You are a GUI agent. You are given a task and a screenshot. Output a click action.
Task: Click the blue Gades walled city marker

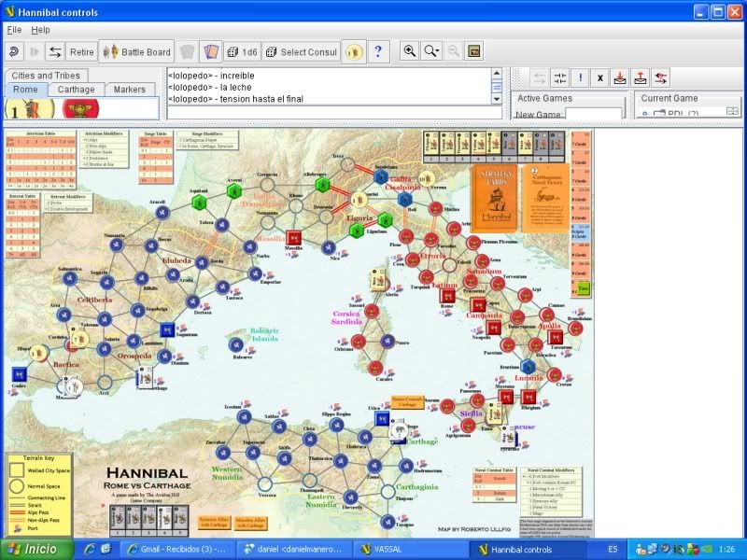point(19,374)
